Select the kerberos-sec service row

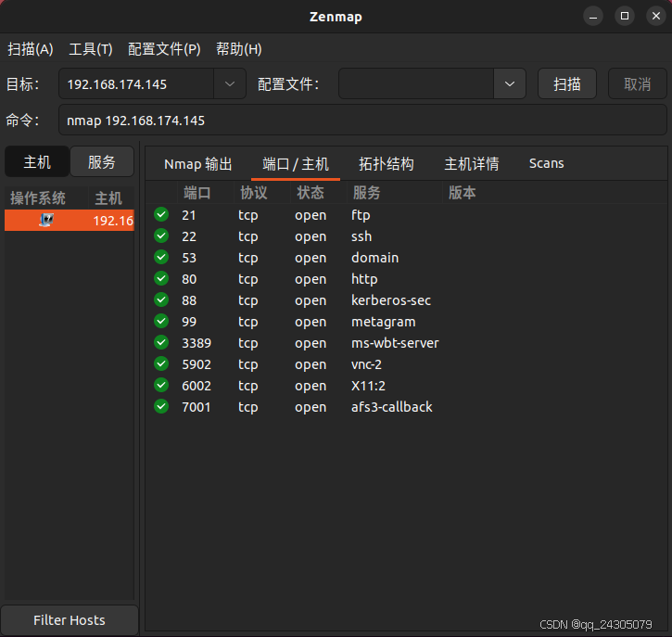pyautogui.click(x=406, y=299)
